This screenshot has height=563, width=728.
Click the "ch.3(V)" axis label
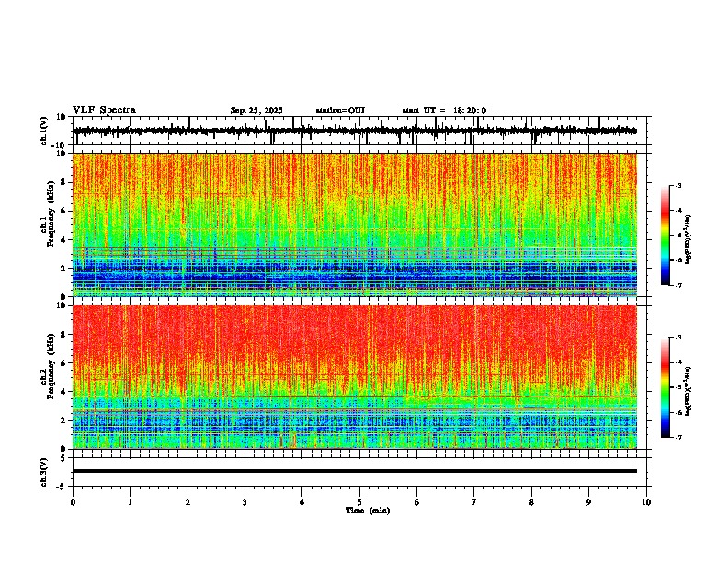coord(44,472)
